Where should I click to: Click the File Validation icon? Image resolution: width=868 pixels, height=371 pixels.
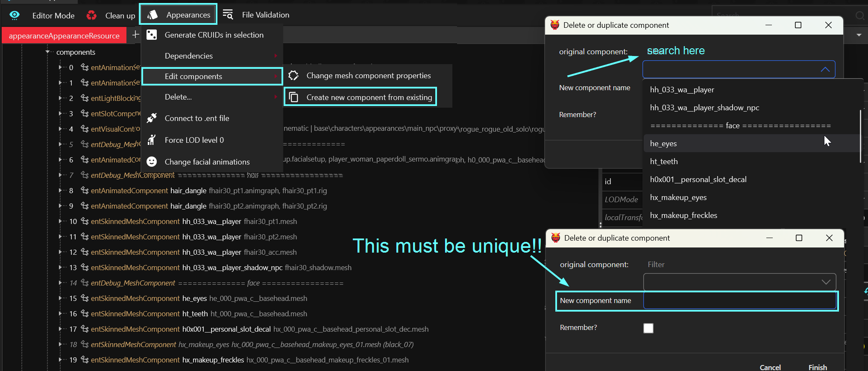(x=228, y=15)
